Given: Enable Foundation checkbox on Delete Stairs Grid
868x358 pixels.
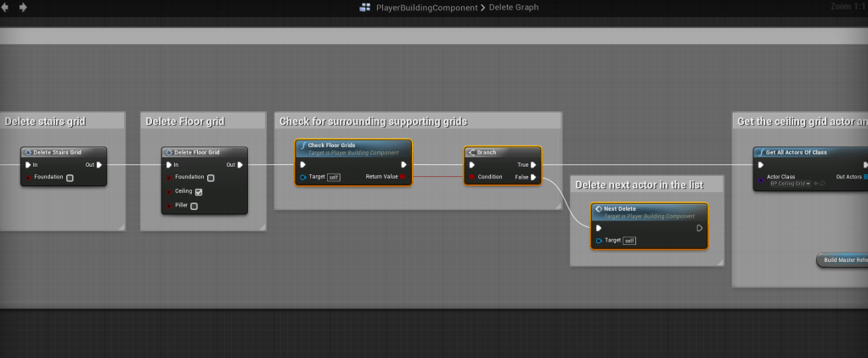Looking at the screenshot, I should 70,178.
